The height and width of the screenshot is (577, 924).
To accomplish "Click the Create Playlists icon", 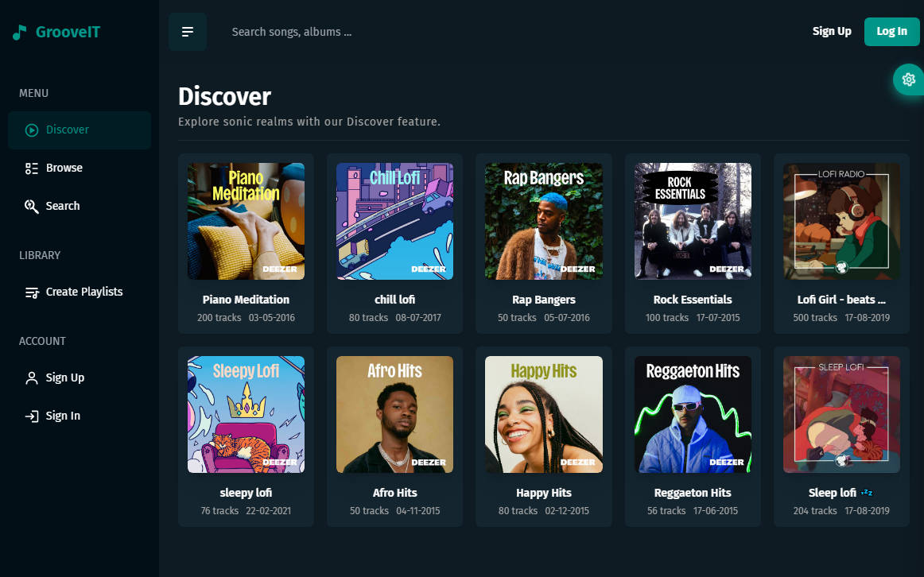I will pyautogui.click(x=32, y=292).
